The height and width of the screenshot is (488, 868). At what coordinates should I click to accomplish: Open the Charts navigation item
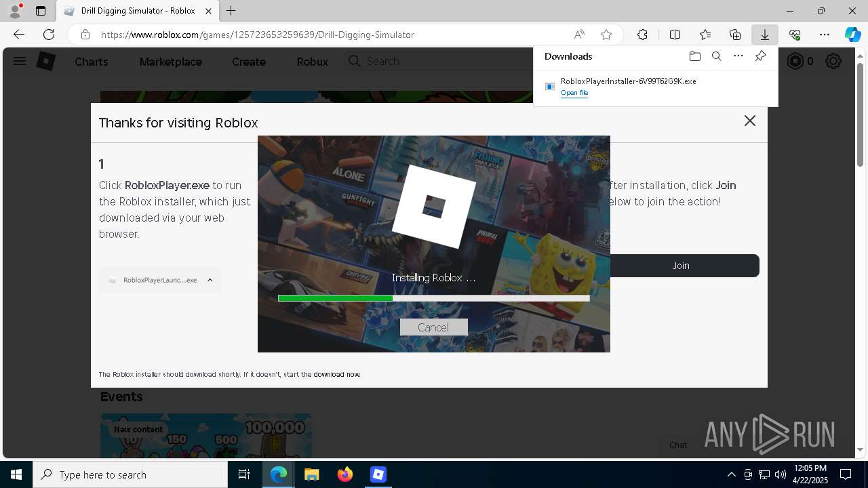tap(91, 62)
